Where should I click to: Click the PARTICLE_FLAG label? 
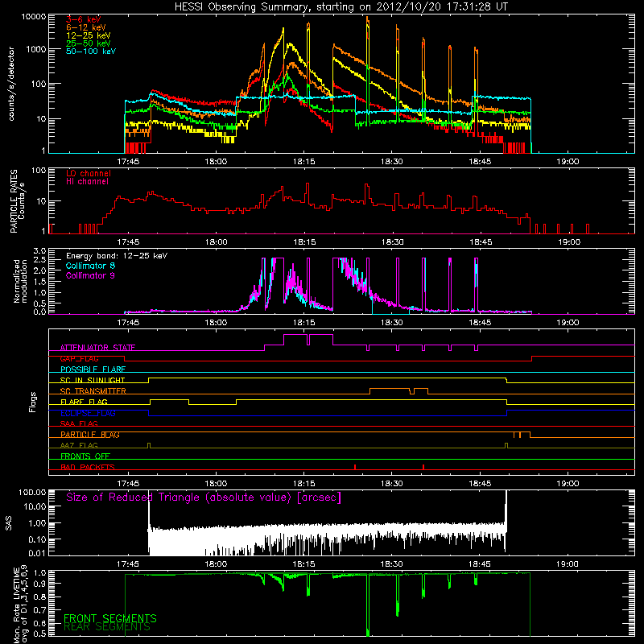coord(90,435)
